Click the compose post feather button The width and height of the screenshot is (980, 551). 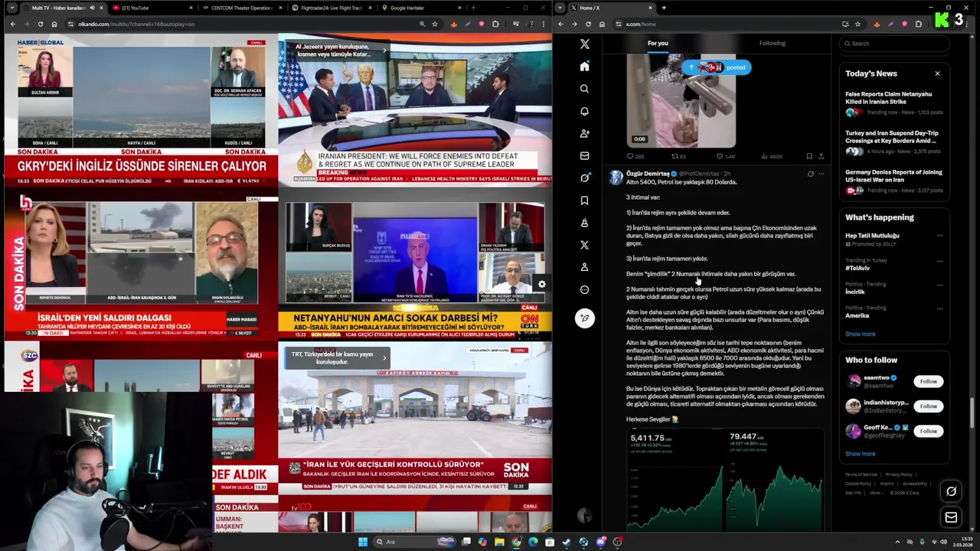pyautogui.click(x=584, y=318)
